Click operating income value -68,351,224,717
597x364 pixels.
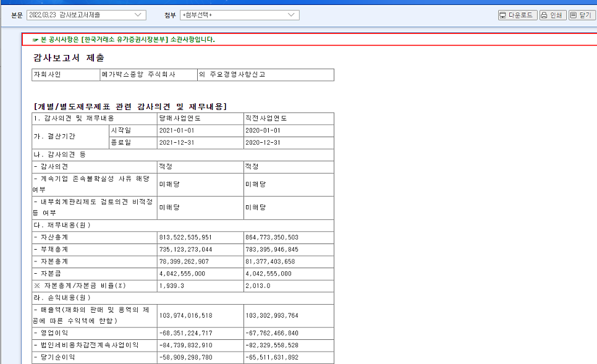[x=186, y=333]
